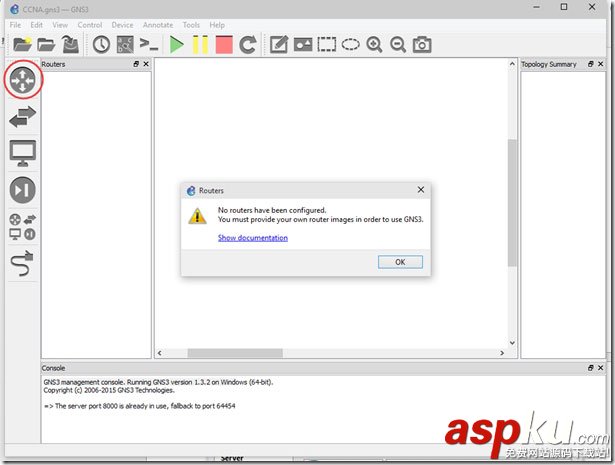This screenshot has height=465, width=615.
Task: Open the Control menu
Action: 90,25
